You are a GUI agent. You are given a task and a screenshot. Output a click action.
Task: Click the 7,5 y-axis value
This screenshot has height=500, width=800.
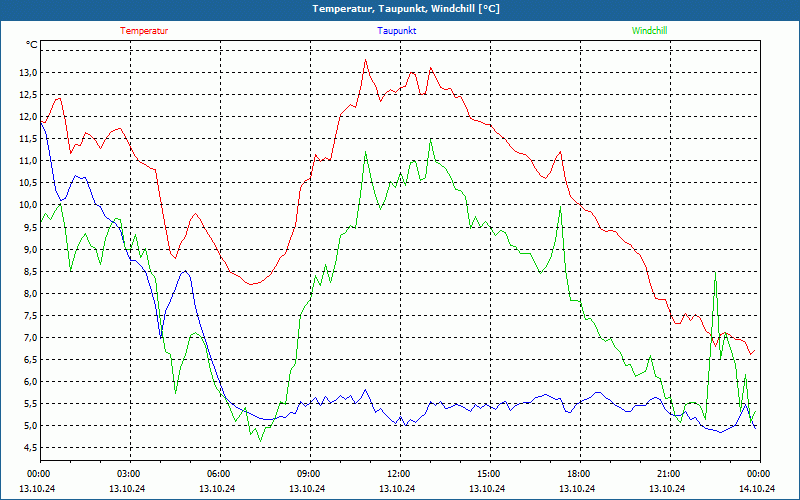click(30, 315)
